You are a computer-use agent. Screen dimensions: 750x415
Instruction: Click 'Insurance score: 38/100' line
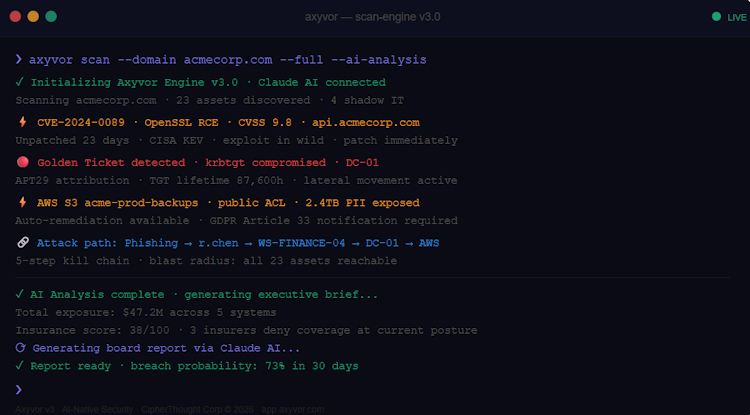[x=246, y=330]
